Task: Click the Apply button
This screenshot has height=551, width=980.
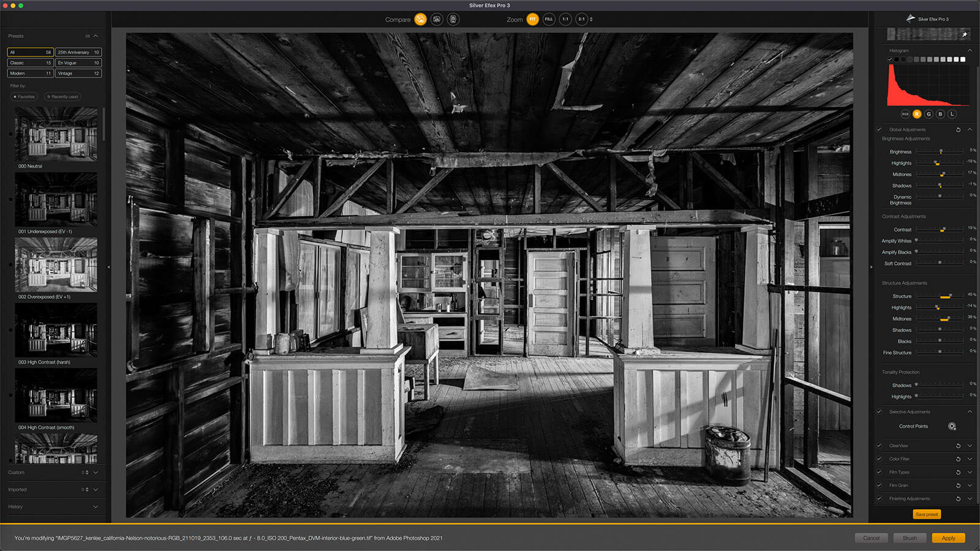Action: point(948,538)
